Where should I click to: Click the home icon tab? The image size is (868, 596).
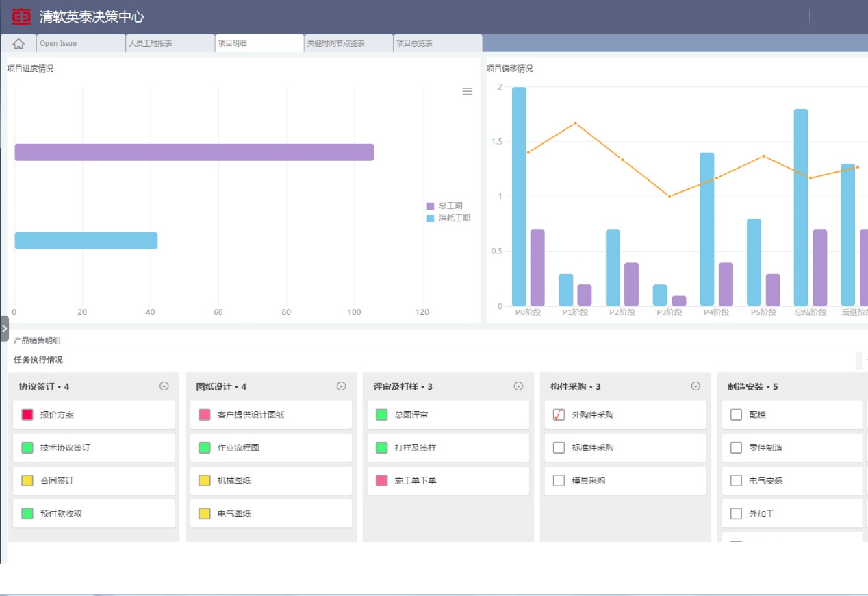click(x=18, y=44)
